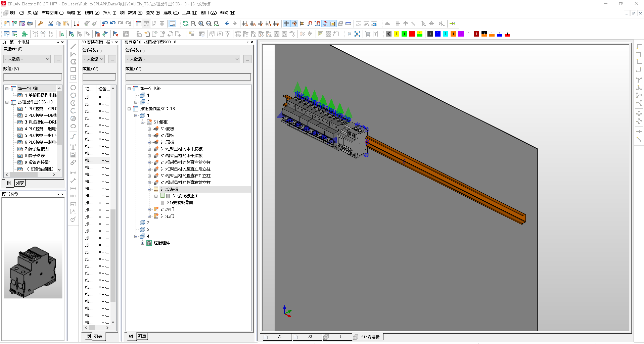Click the 数值 input field in 布局空间
This screenshot has height=344, width=644.
tap(188, 77)
